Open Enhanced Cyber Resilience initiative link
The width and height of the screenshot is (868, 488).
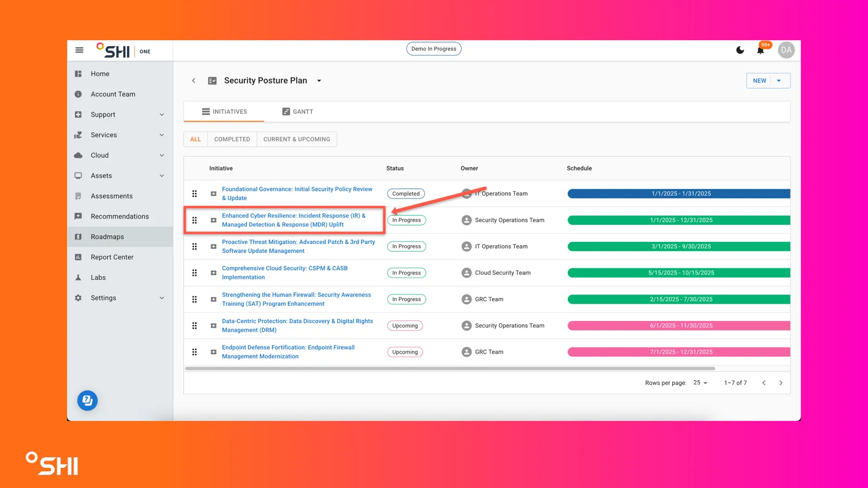pos(293,220)
